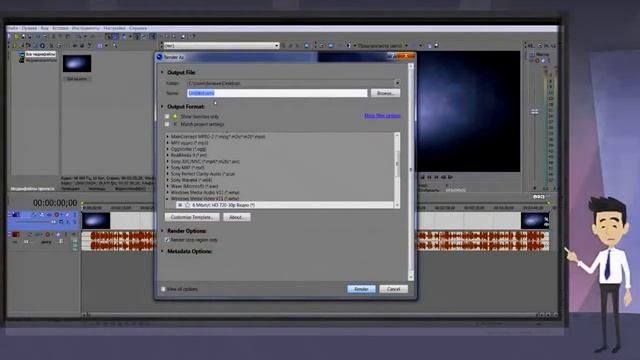Viewport: 640px width, 360px height.
Task: Select the media thumbnail in Project Media
Action: [x=77, y=64]
